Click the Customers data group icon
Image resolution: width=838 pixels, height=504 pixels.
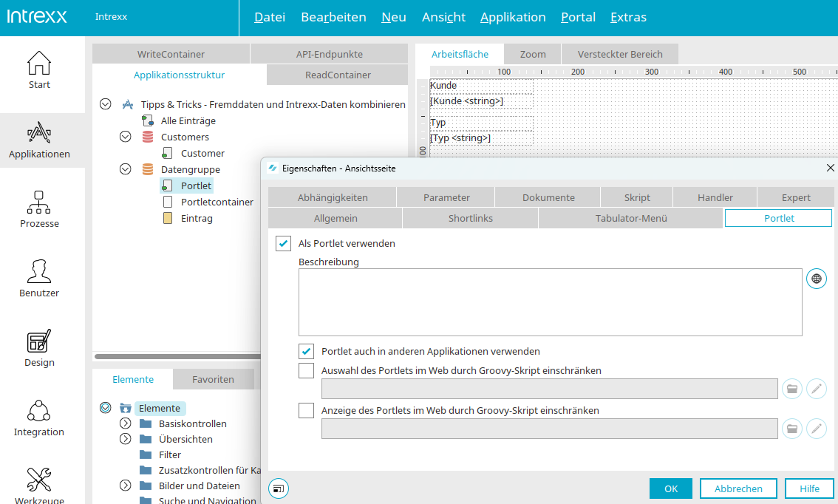(x=148, y=137)
